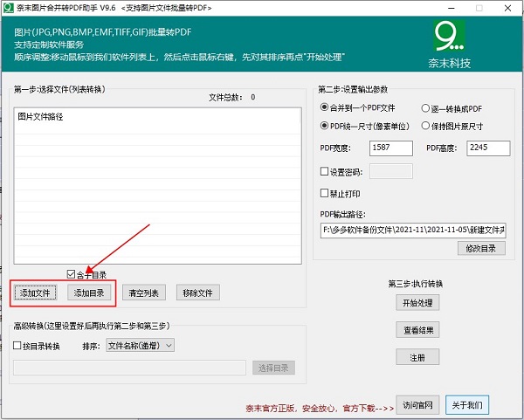Click 添加目录 button
Viewport: 524px width, 420px height.
coord(89,293)
